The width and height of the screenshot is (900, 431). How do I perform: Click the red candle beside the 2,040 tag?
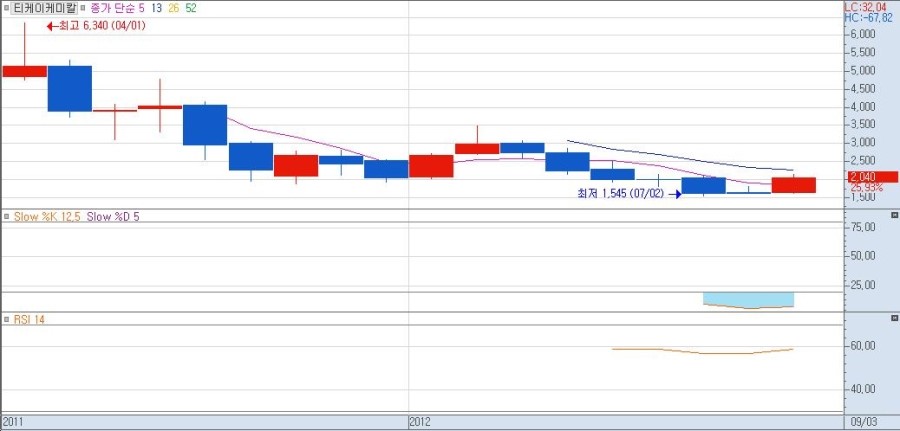pos(794,185)
